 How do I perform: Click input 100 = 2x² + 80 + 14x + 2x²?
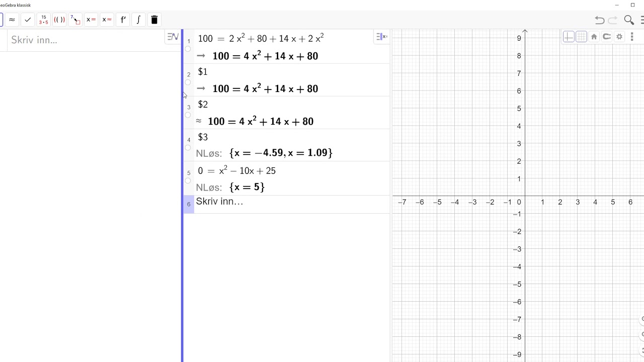[261, 39]
